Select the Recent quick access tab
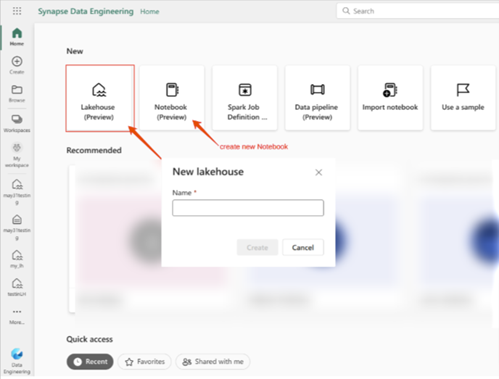Screen dimensions: 499x379 90,362
